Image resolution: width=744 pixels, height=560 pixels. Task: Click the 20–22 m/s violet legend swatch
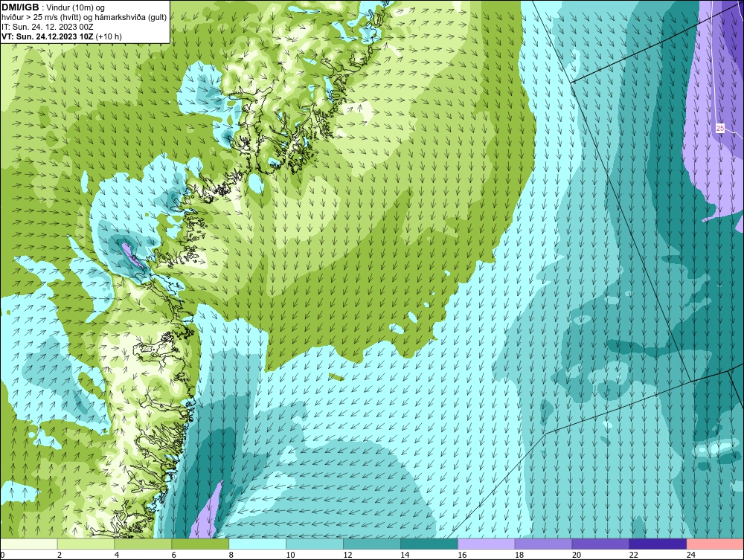(600, 544)
